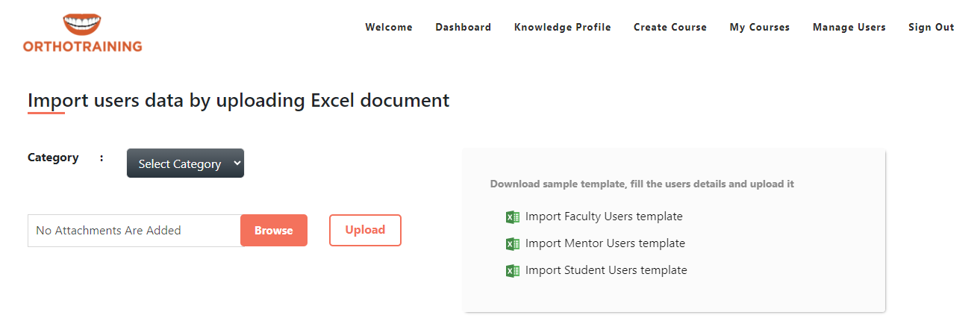The width and height of the screenshot is (980, 324).
Task: Go to the Dashboard page
Action: pyautogui.click(x=464, y=28)
